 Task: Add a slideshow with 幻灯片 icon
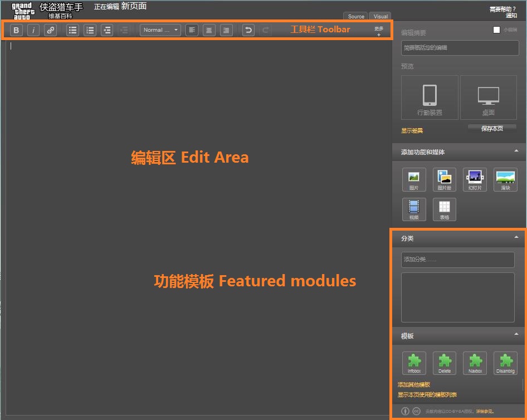coord(475,180)
